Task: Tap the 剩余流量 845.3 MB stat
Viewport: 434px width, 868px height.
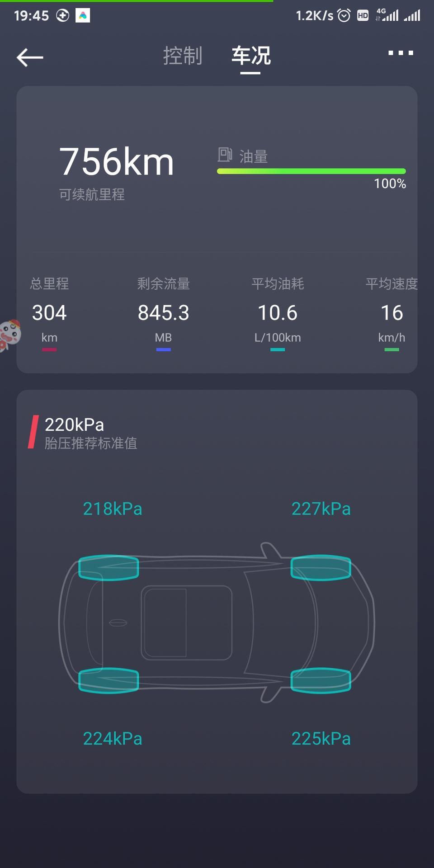Action: [163, 313]
